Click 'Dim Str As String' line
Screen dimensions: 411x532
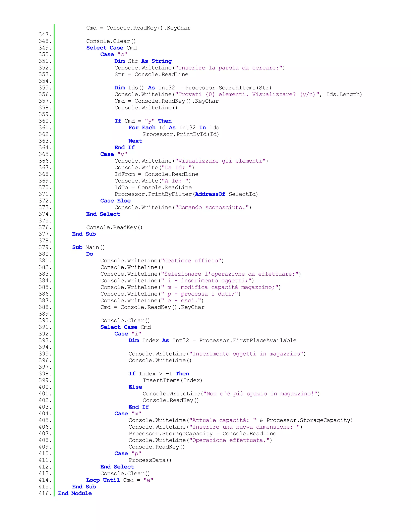click(143, 61)
